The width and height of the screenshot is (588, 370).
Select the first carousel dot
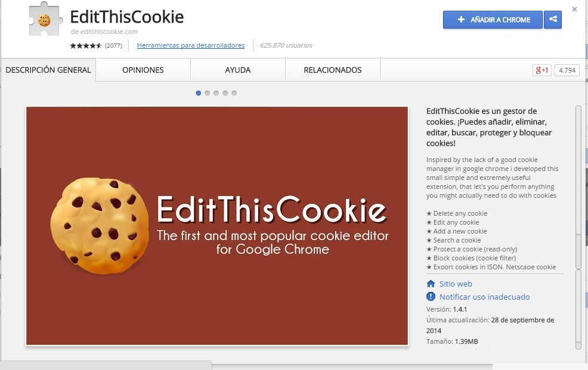(x=199, y=94)
